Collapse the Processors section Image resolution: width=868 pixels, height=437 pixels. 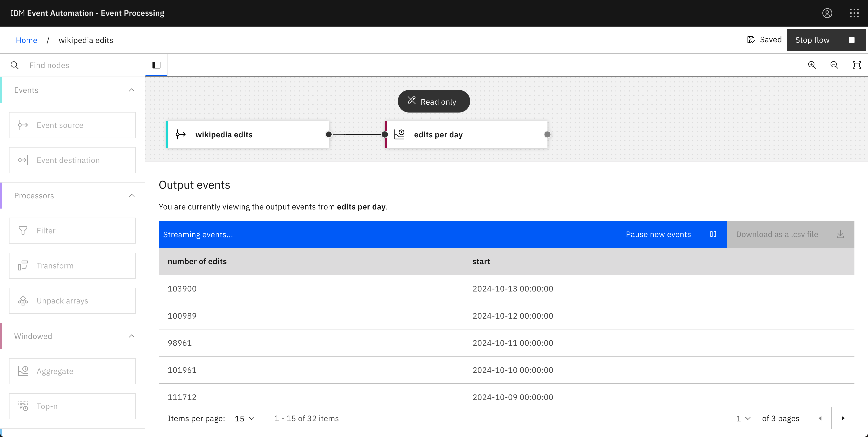132,195
